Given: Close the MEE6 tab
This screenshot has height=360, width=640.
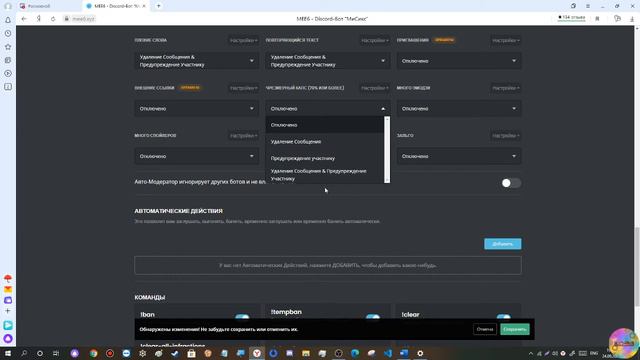Looking at the screenshot, I should coord(144,6).
